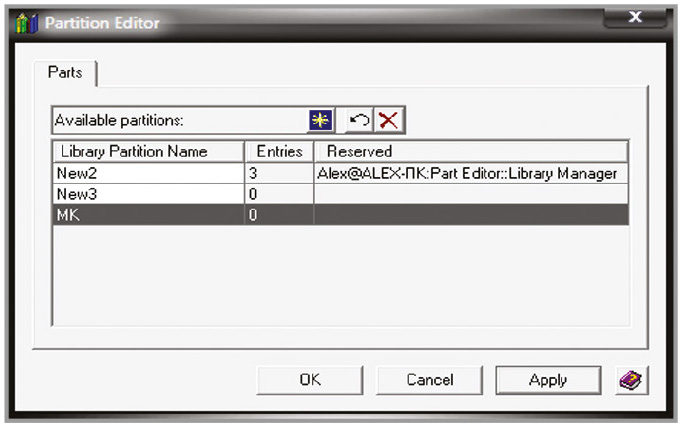Click the Entries cell of New3
681x427 pixels.
pyautogui.click(x=278, y=194)
